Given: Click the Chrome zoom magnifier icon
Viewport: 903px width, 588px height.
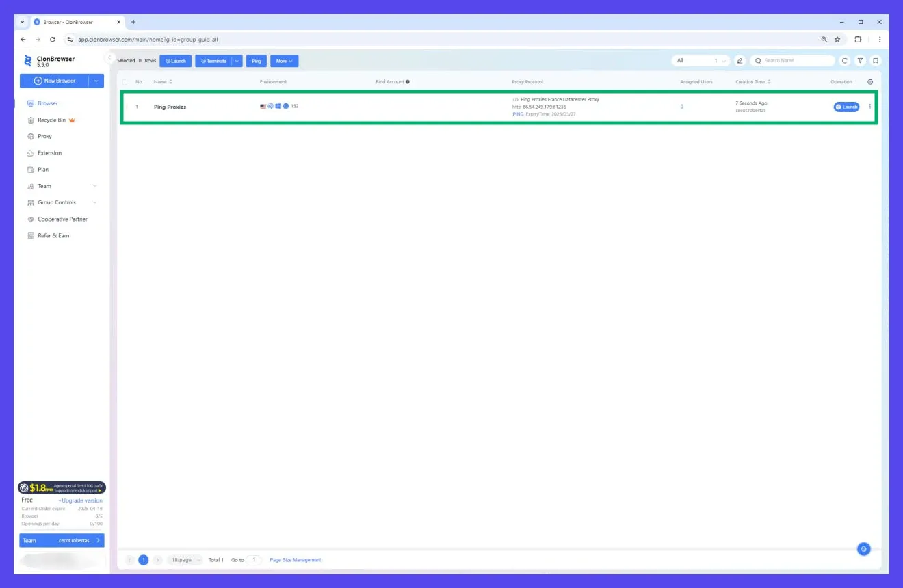Looking at the screenshot, I should click(x=824, y=39).
